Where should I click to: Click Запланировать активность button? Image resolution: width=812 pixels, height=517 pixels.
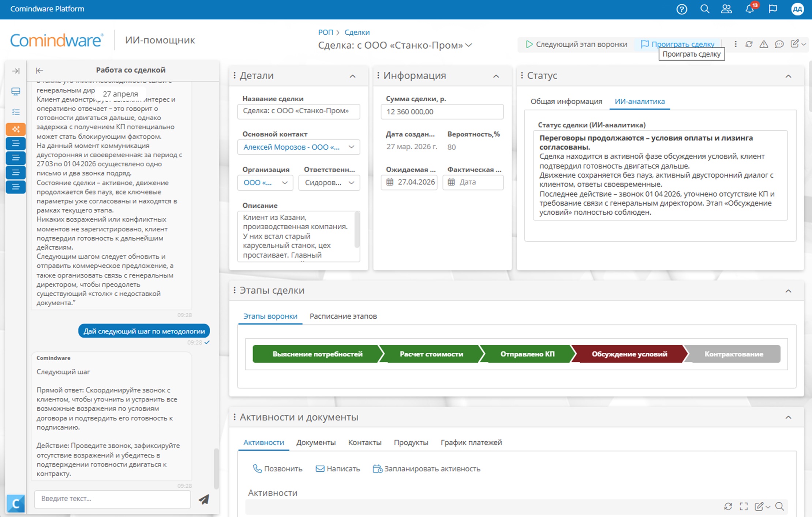tap(426, 469)
